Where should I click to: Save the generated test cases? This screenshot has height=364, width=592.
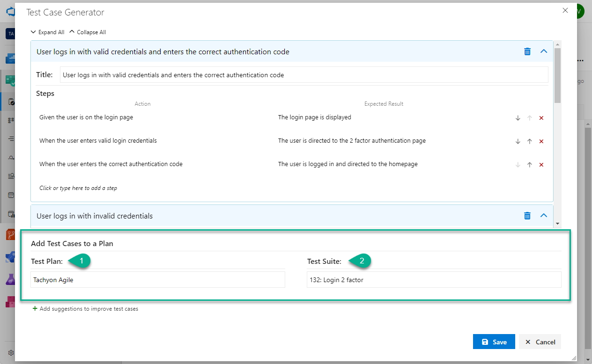coord(494,342)
